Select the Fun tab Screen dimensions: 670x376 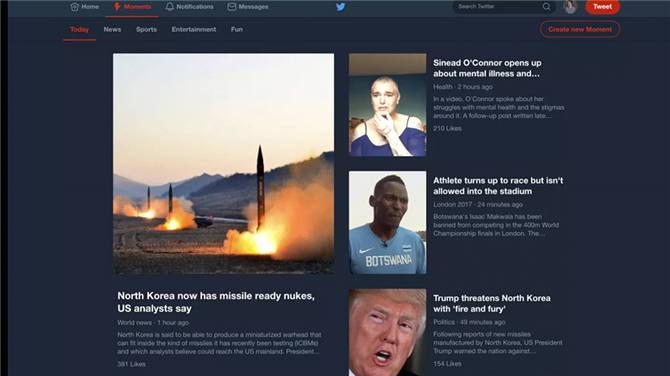pyautogui.click(x=237, y=29)
